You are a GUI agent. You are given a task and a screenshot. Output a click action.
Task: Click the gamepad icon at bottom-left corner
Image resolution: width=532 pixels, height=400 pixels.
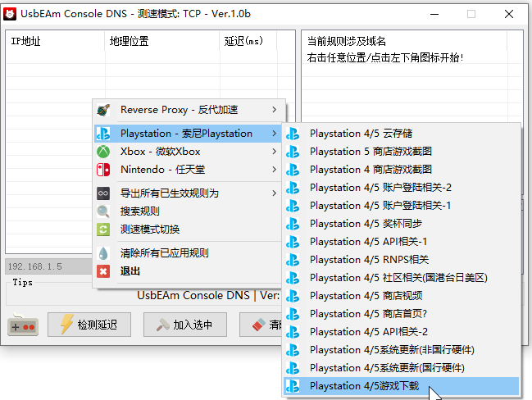23,325
